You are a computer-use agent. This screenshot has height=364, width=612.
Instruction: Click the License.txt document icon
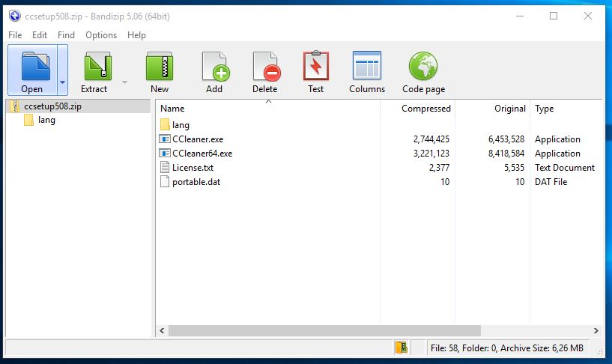point(165,167)
